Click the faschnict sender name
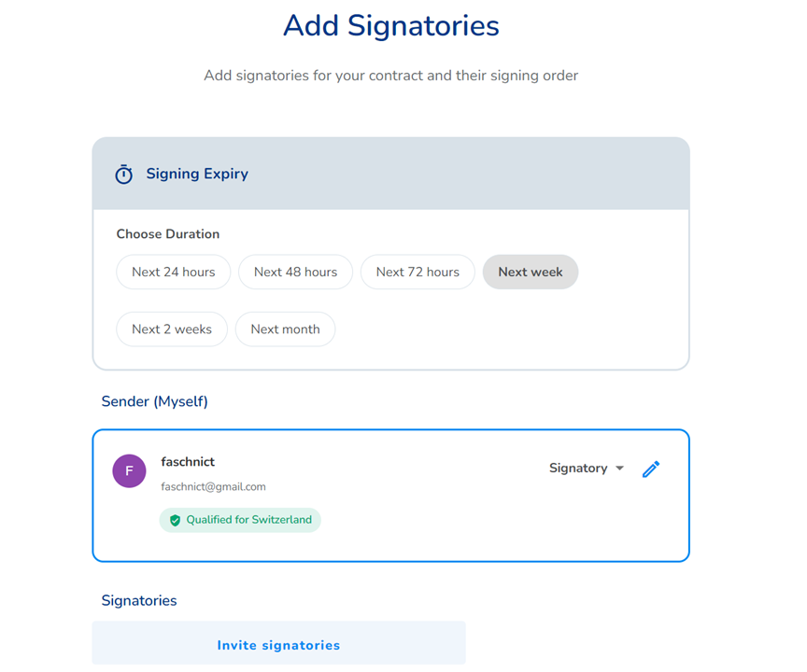The height and width of the screenshot is (672, 807). click(x=188, y=462)
